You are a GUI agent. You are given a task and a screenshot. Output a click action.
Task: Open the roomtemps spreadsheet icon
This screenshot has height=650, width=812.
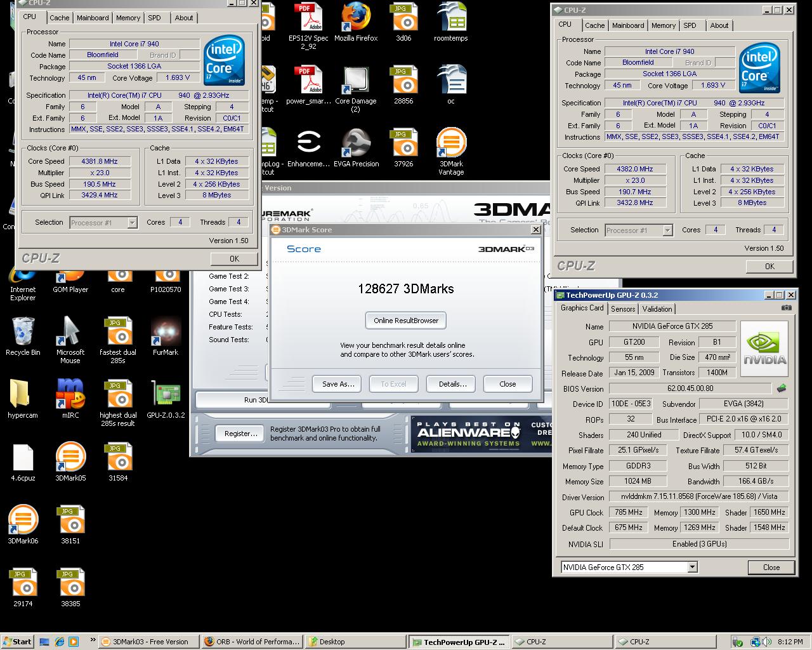click(x=451, y=22)
